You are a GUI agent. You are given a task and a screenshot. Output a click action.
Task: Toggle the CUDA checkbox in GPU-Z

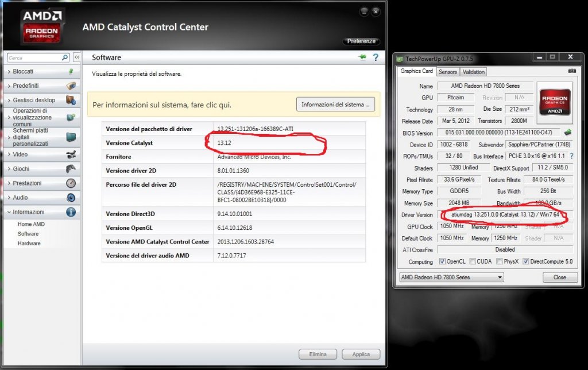click(473, 261)
